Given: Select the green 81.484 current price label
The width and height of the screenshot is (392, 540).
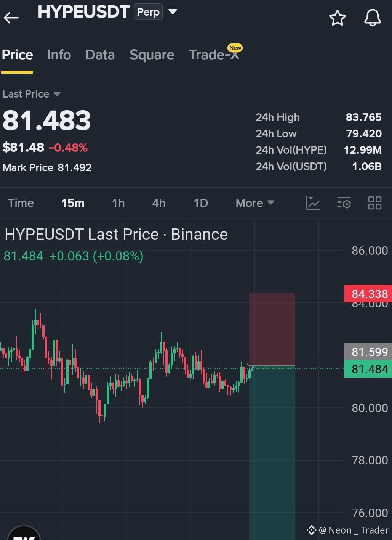Looking at the screenshot, I should coord(368,369).
